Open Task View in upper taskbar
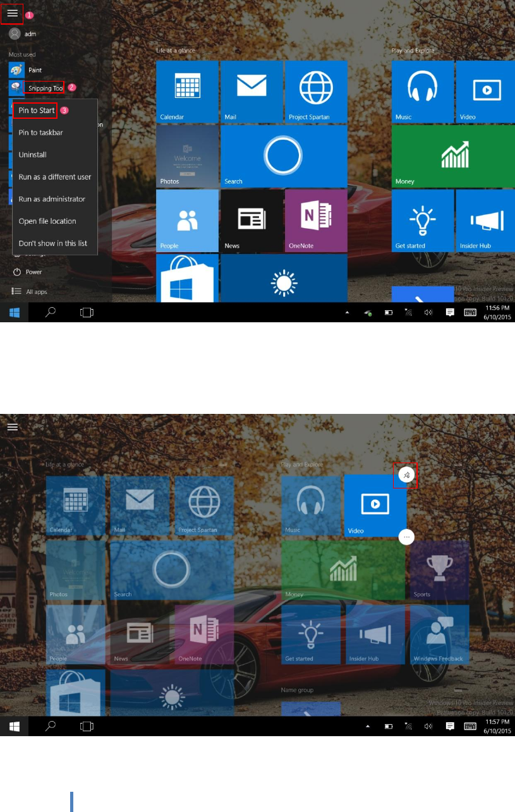Image resolution: width=515 pixels, height=812 pixels. pos(87,312)
